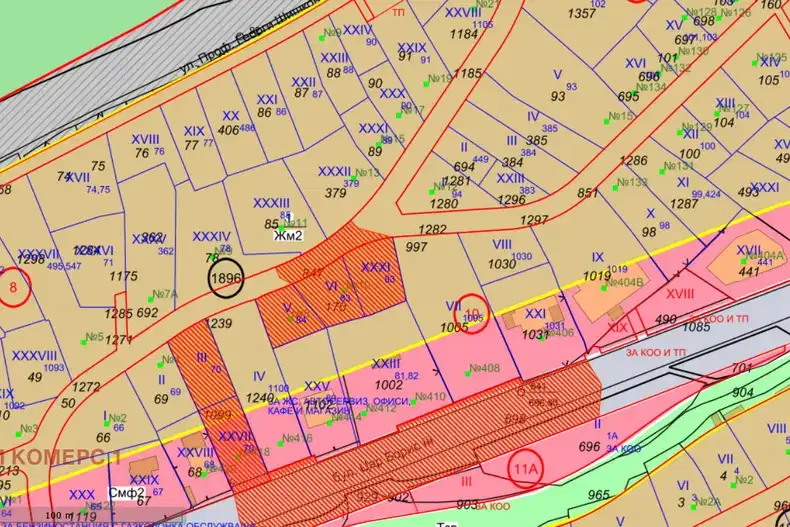
Task: Click street lot number 1297
Action: 534,220
